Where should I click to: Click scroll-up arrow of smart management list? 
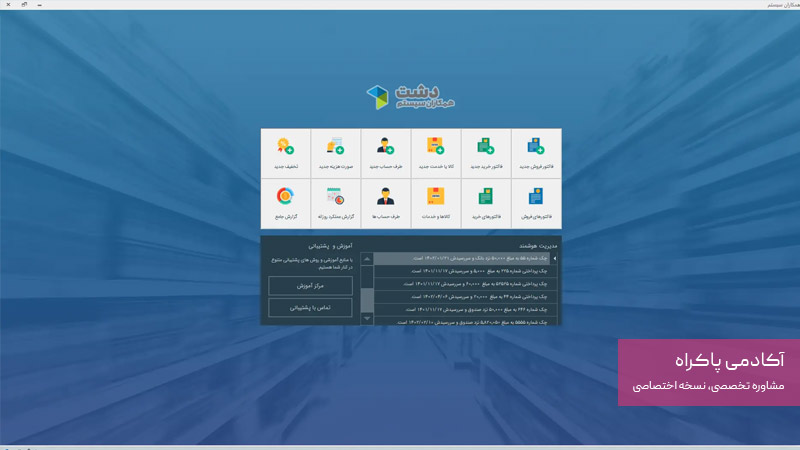(x=367, y=259)
